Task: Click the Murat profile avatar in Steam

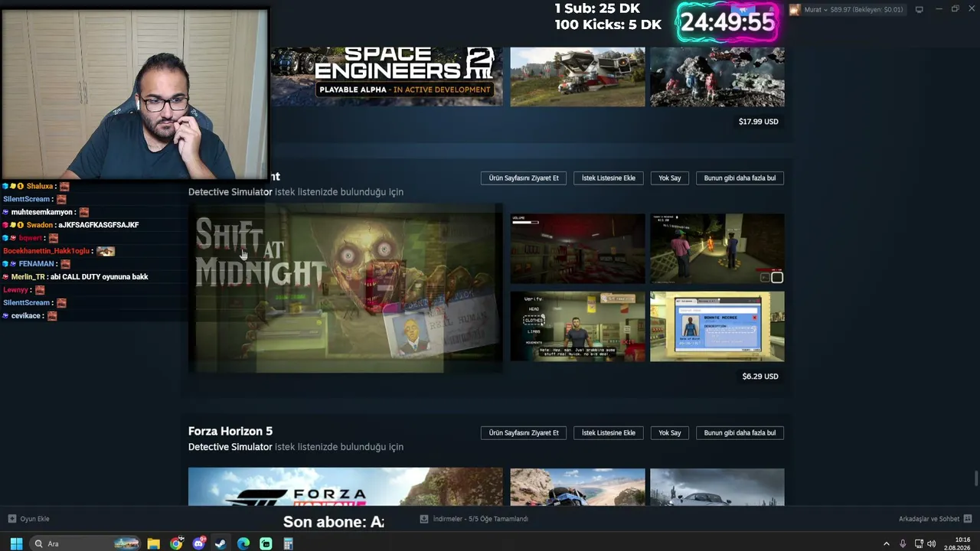Action: point(795,9)
